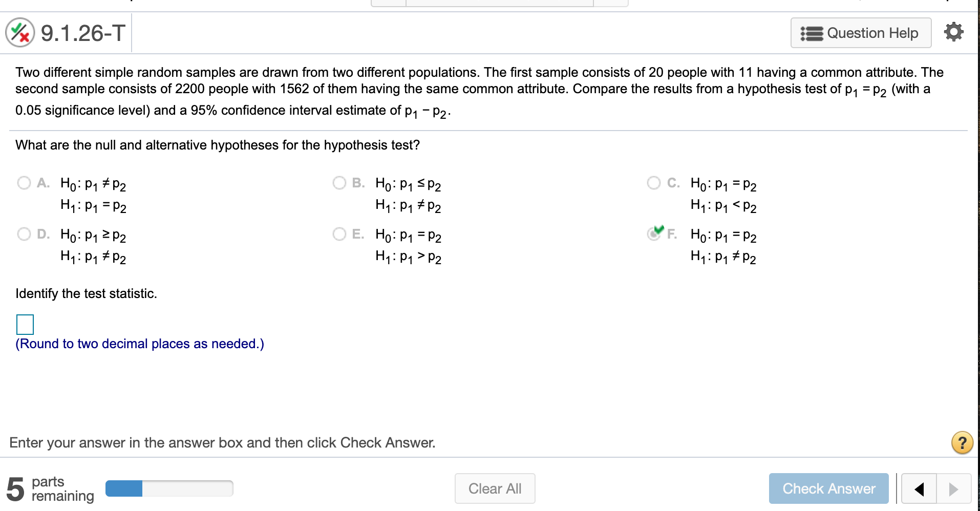The height and width of the screenshot is (511, 980).
Task: Click the test statistic answer box
Action: pos(25,324)
